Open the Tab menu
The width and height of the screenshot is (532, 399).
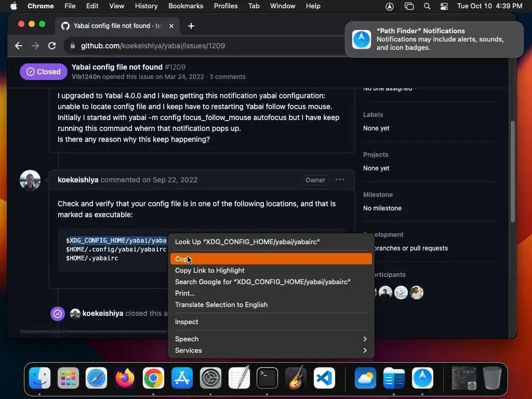pyautogui.click(x=254, y=6)
